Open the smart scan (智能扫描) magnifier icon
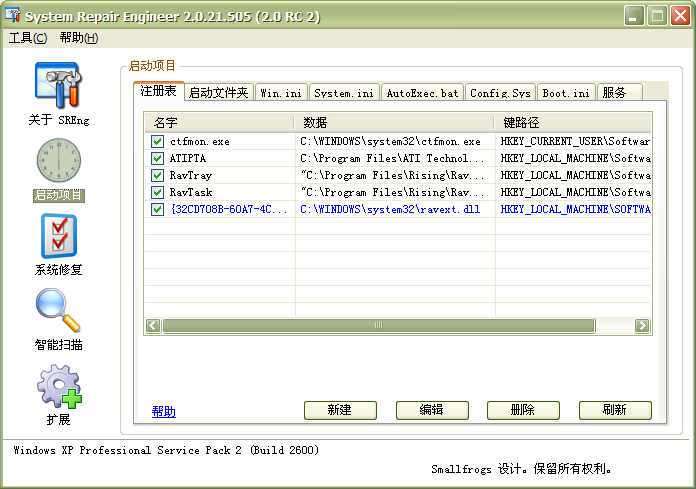The height and width of the screenshot is (489, 696). pos(59,310)
